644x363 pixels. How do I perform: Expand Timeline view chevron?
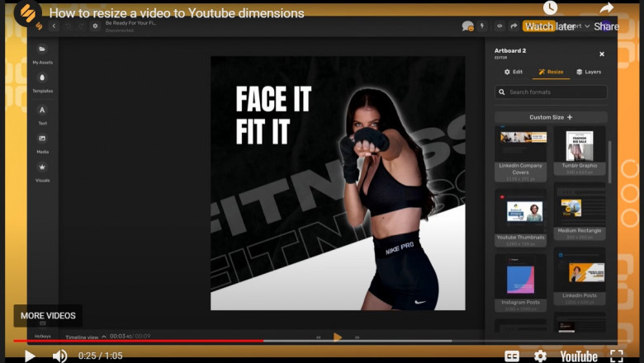click(x=104, y=337)
